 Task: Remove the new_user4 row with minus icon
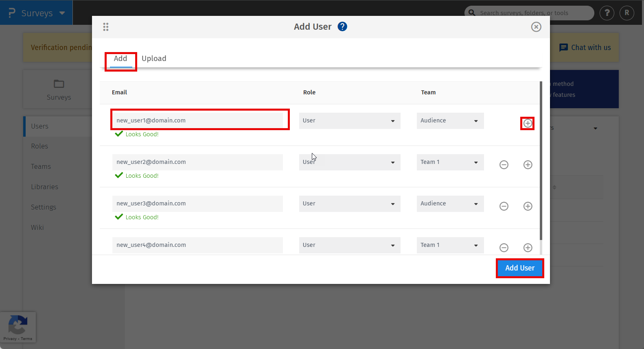504,248
